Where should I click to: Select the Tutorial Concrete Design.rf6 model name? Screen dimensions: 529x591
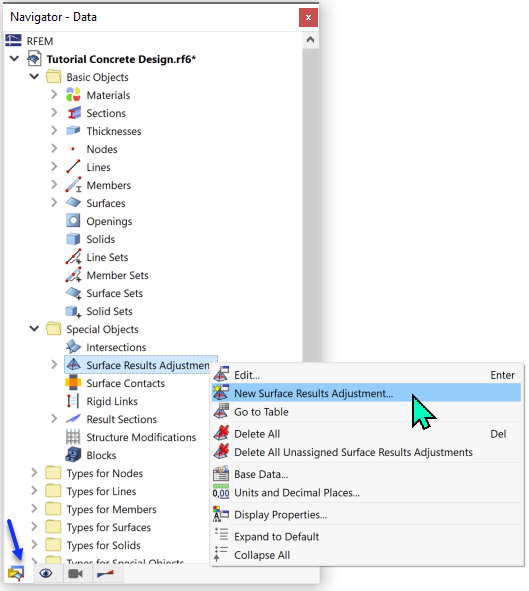pos(121,59)
